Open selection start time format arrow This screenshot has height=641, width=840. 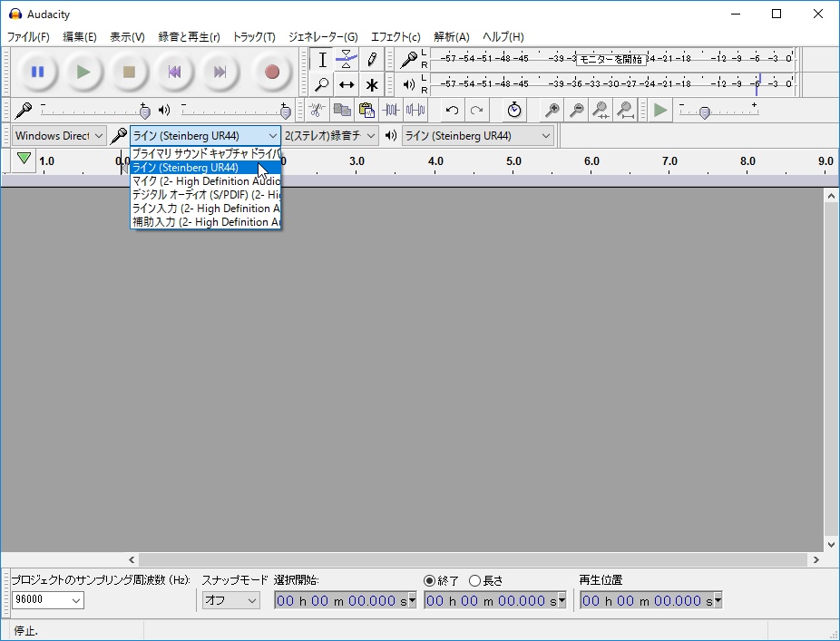coord(412,600)
